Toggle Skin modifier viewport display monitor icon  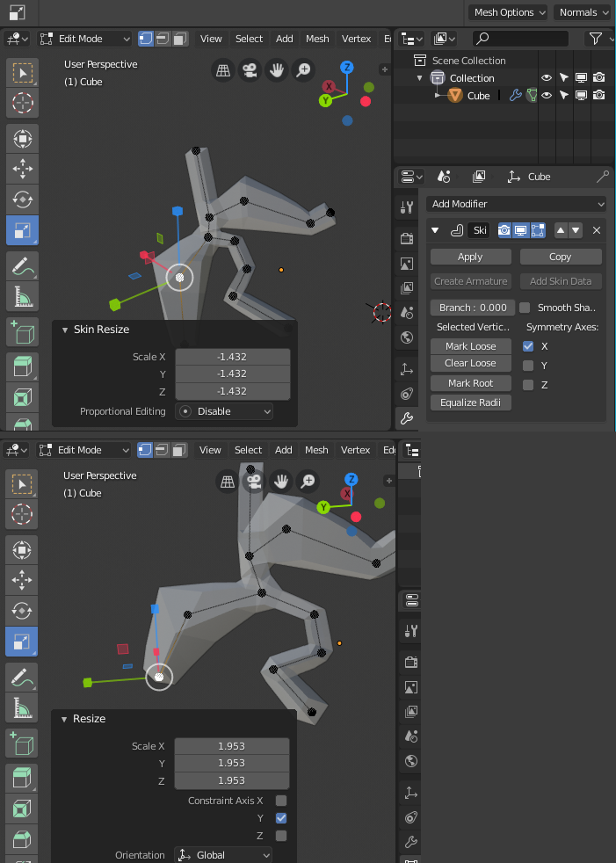[x=521, y=230]
